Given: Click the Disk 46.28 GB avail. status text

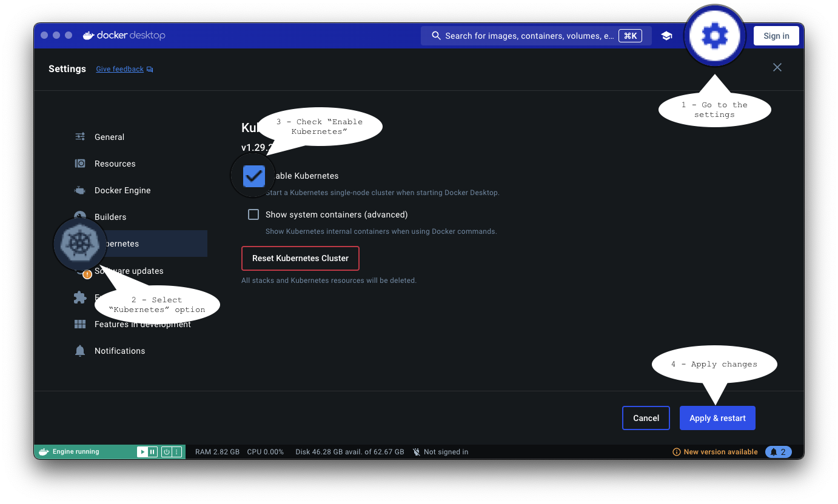Looking at the screenshot, I should point(349,452).
